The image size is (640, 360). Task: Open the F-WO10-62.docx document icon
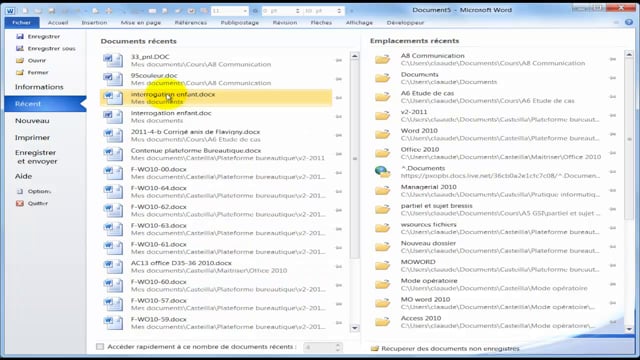click(113, 211)
